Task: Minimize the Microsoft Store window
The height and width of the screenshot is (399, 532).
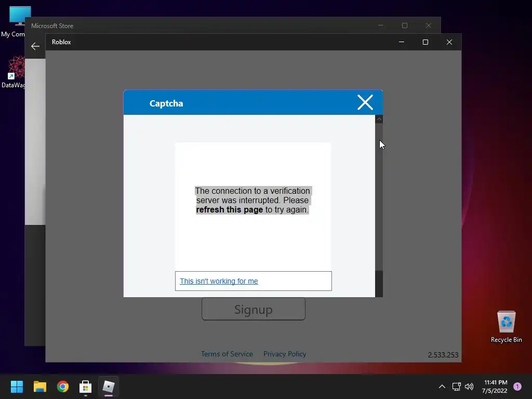Action: tap(381, 25)
